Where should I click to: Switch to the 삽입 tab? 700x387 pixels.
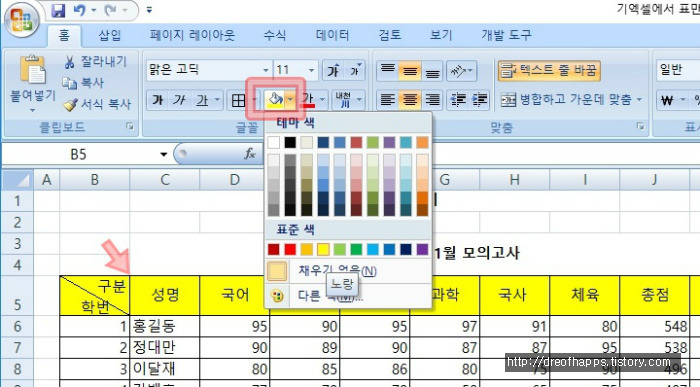tap(110, 35)
